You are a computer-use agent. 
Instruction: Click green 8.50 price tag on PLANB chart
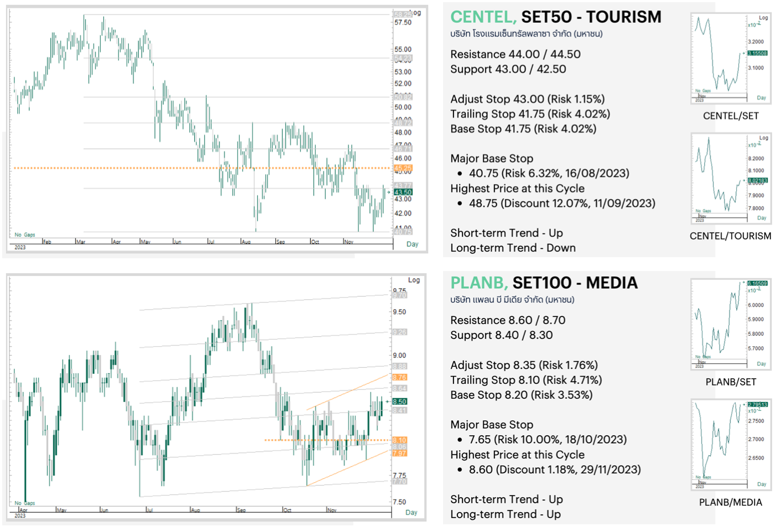(x=400, y=401)
